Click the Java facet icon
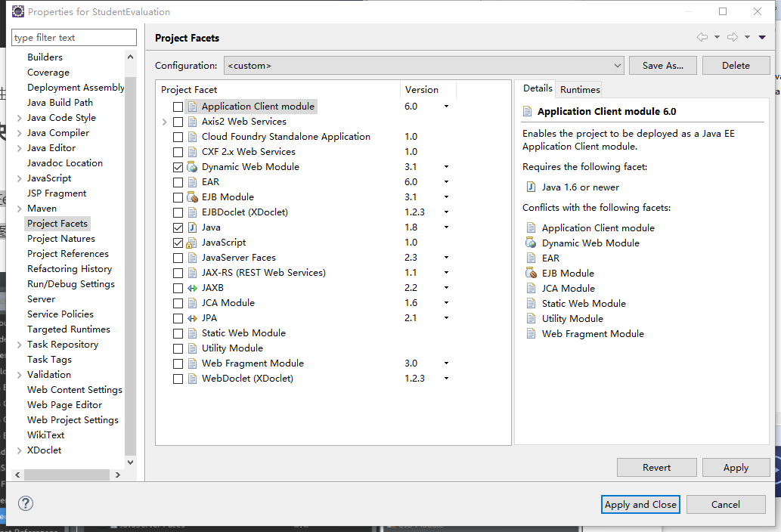This screenshot has height=532, width=781. click(192, 227)
